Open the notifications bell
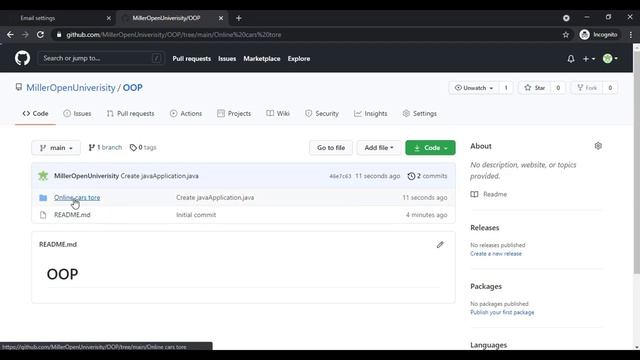 pos(571,59)
